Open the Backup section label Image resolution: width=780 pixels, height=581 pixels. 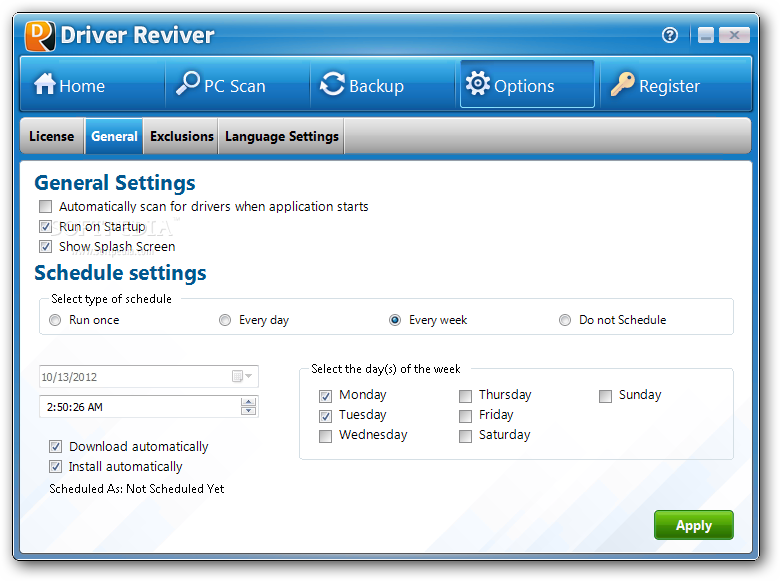377,86
